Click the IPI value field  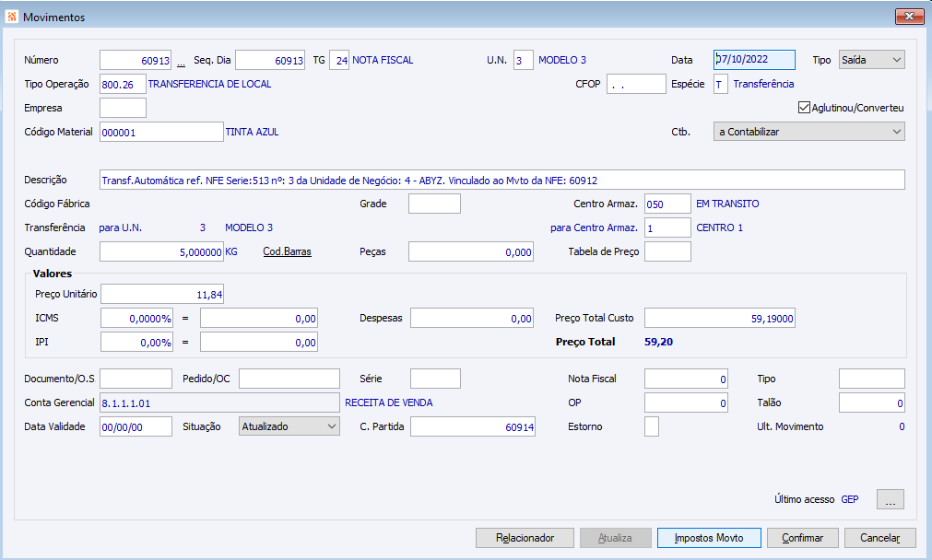pos(259,342)
